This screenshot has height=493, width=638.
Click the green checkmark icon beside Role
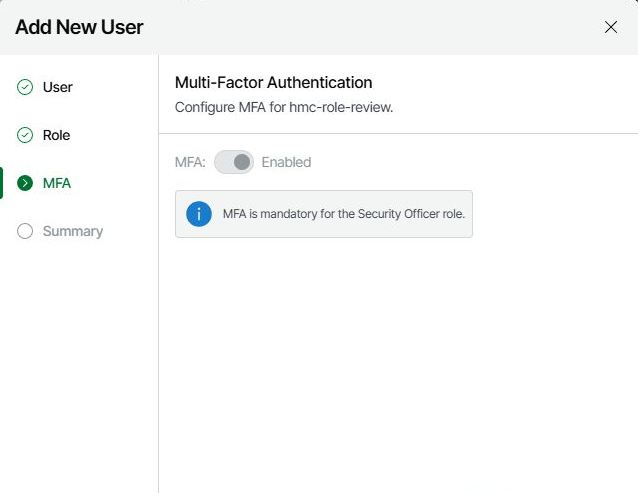[25, 135]
